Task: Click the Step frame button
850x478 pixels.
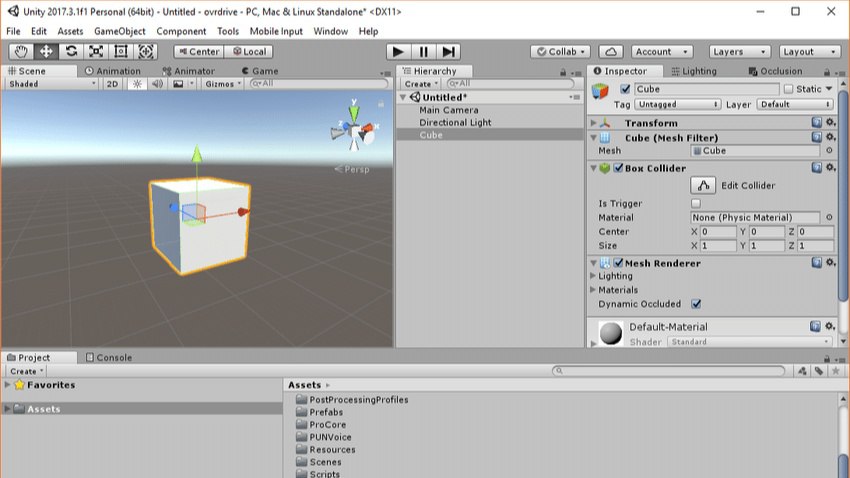Action: point(449,51)
